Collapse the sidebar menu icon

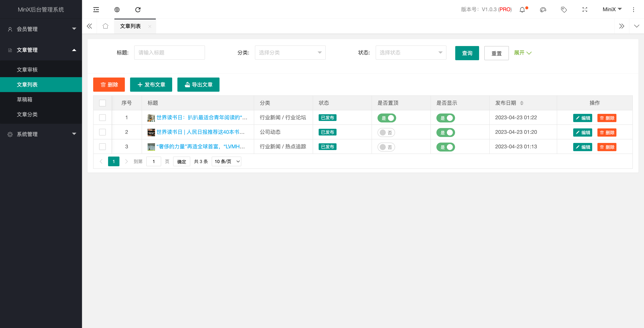96,10
